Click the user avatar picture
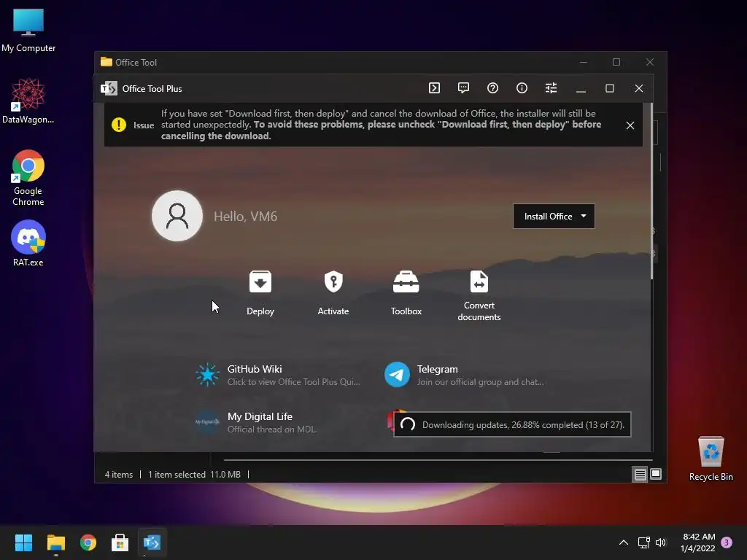The width and height of the screenshot is (747, 560). pyautogui.click(x=177, y=216)
